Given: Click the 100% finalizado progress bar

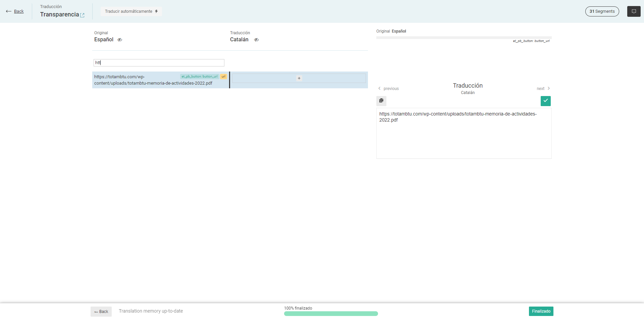Looking at the screenshot, I should coord(331,314).
